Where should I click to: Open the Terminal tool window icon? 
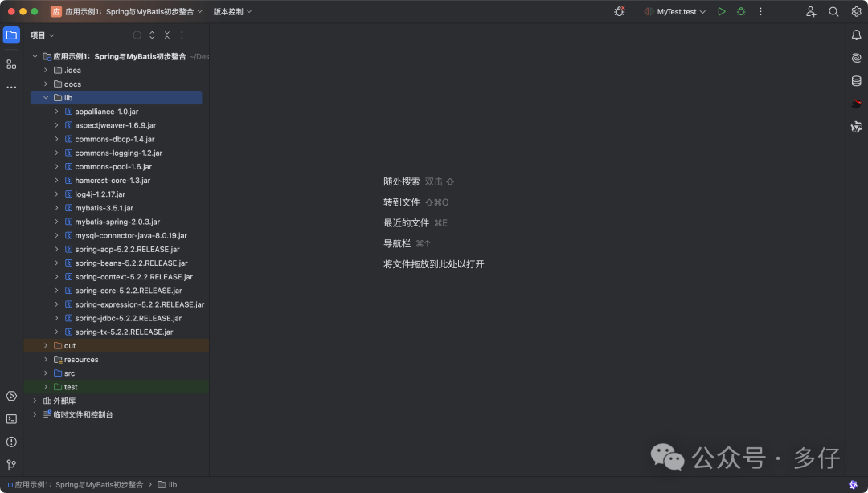point(11,419)
